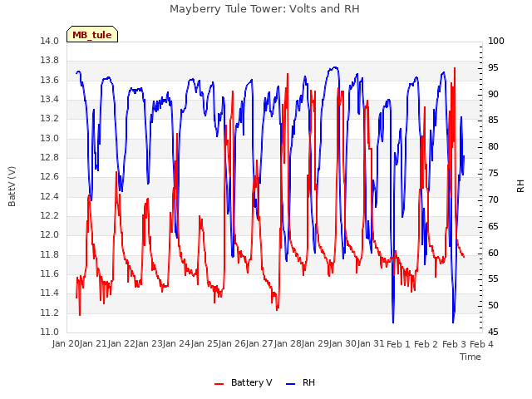The height and width of the screenshot is (399, 532).
Task: Click the 11.6 left axis value
Action: [50, 273]
